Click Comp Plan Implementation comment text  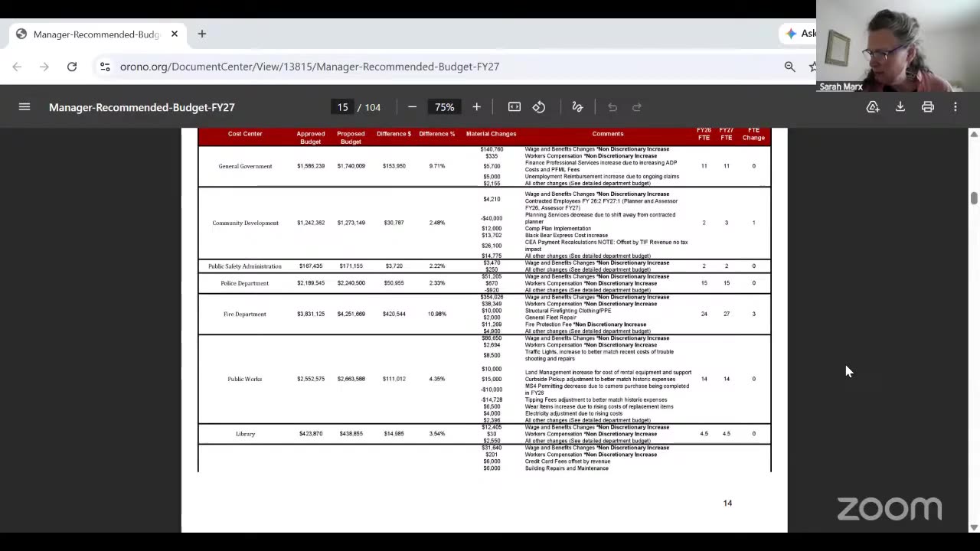558,229
